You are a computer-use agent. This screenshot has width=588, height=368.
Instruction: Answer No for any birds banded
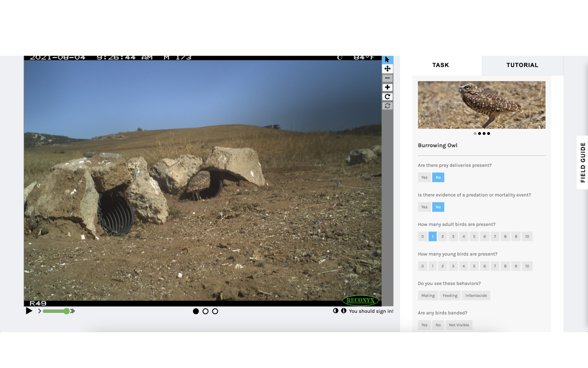[x=438, y=325]
